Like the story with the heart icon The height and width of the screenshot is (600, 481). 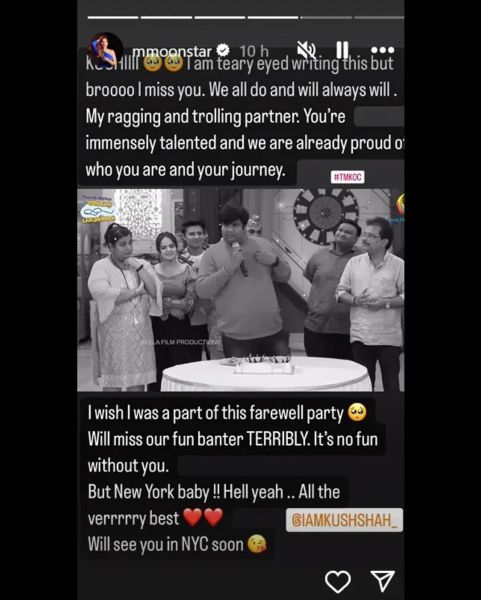pyautogui.click(x=338, y=582)
